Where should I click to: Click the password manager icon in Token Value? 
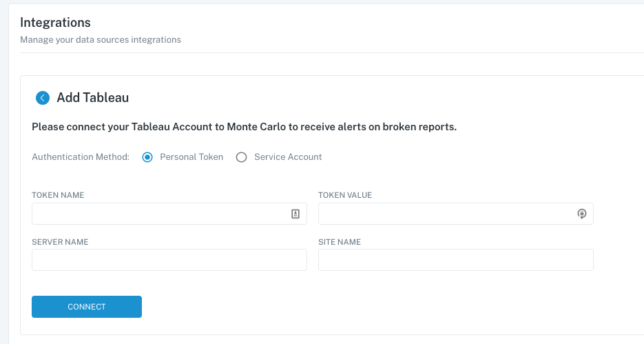(581, 214)
